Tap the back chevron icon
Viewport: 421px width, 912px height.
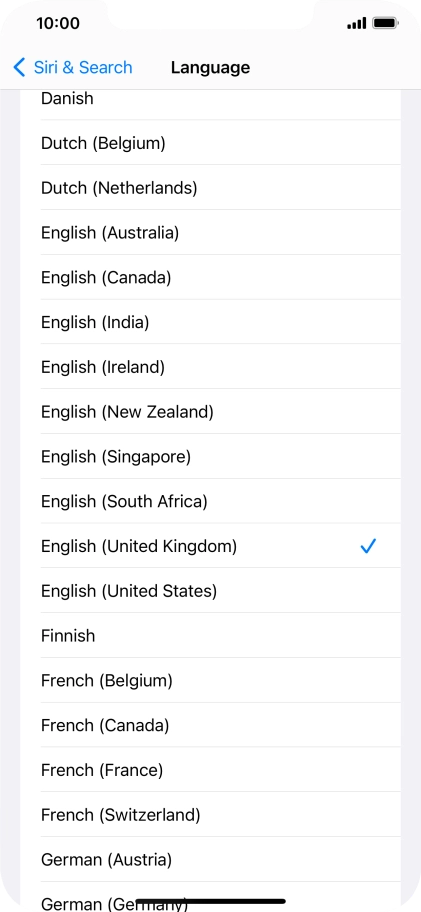click(x=19, y=67)
